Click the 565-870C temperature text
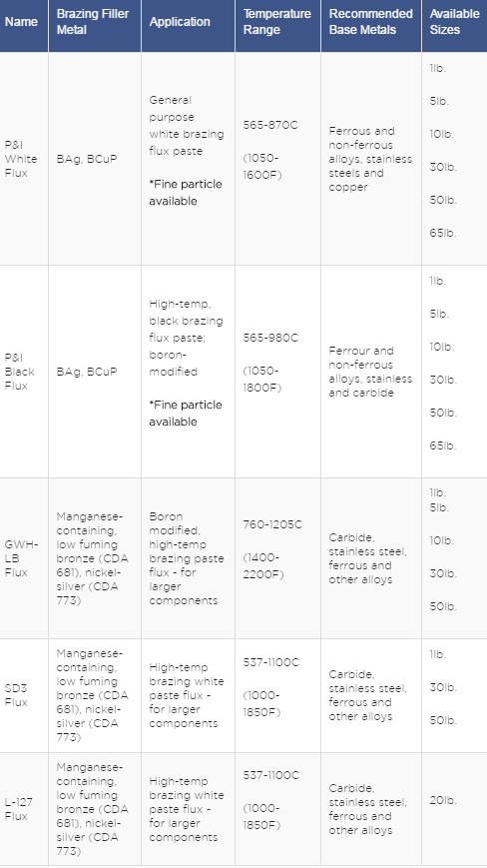This screenshot has height=868, width=487. [x=270, y=125]
